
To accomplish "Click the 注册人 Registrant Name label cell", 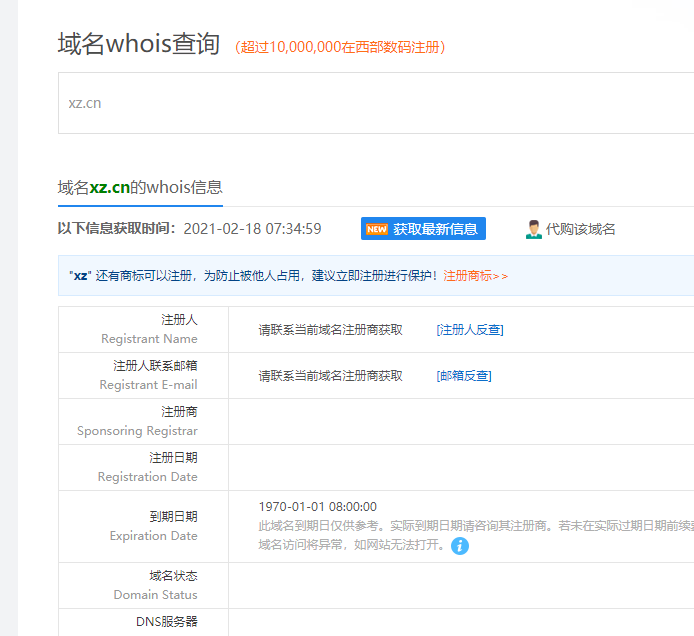I will (143, 330).
